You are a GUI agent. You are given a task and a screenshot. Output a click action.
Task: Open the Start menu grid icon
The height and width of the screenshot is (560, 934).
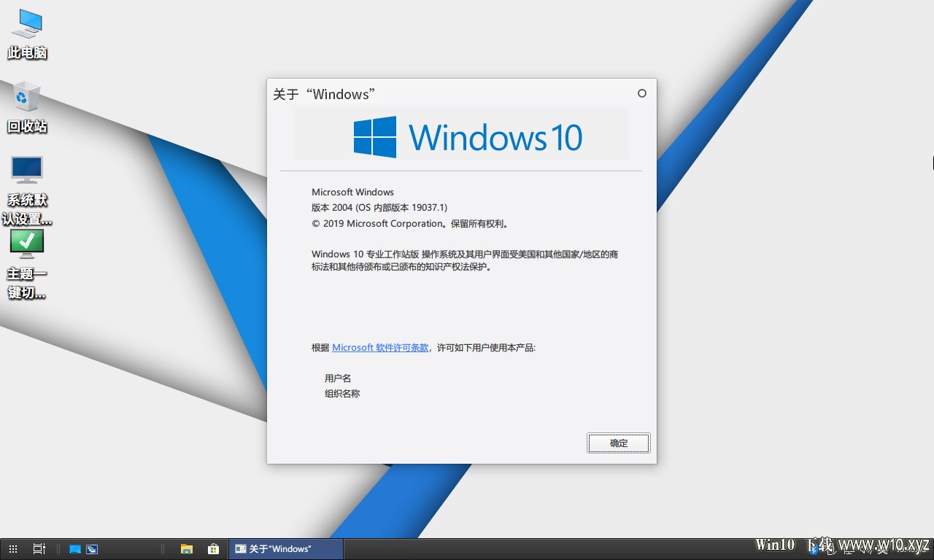point(13,549)
